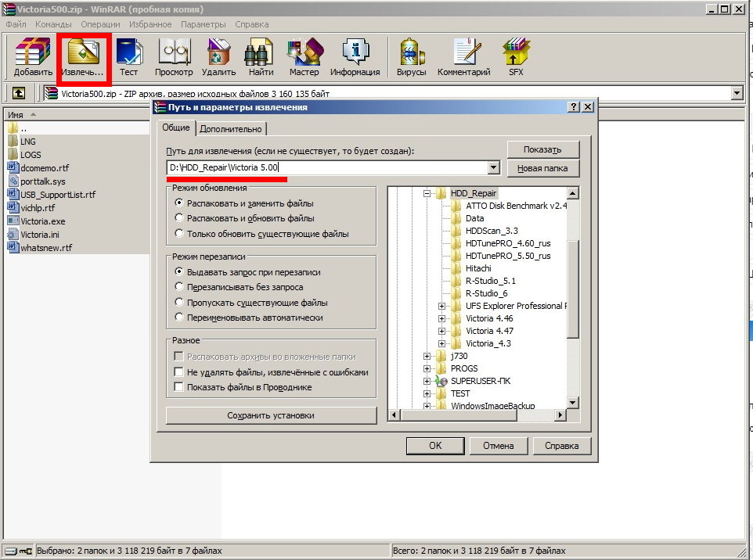Click Сохранить установки button
The height and width of the screenshot is (560, 753).
click(271, 415)
